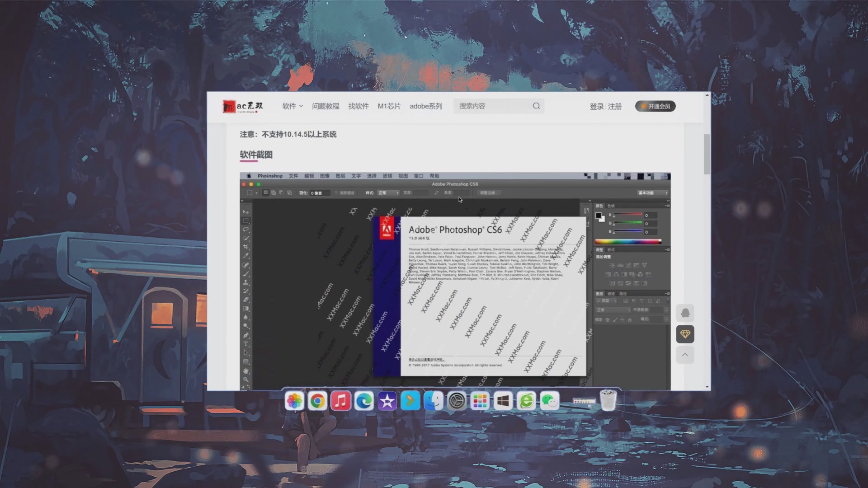
Task: Click the page vertical scrollbar thumb
Action: click(x=707, y=154)
